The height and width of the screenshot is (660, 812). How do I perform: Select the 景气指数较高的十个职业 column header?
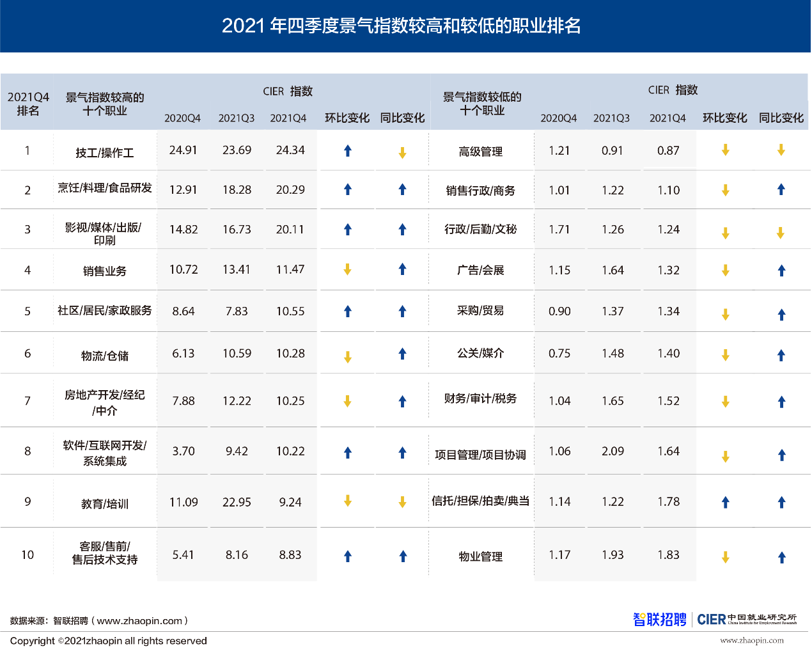(x=105, y=104)
